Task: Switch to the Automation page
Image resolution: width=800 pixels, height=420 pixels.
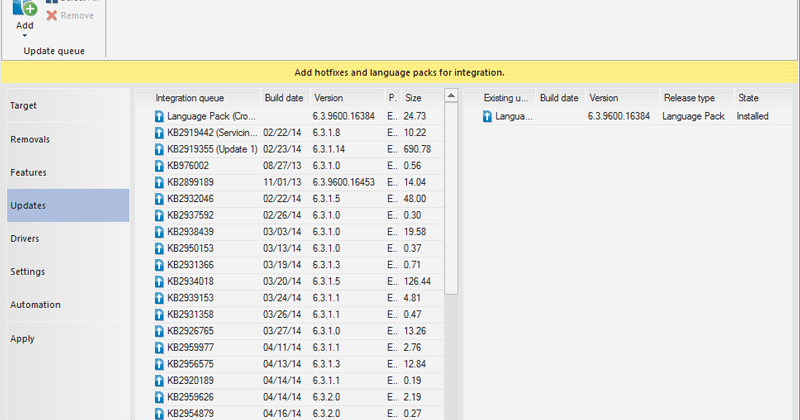Action: click(68, 305)
